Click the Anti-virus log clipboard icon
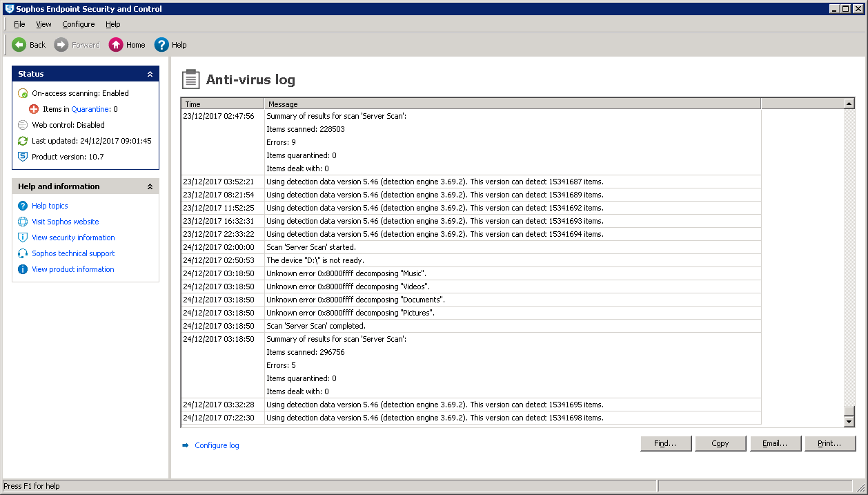 point(190,79)
